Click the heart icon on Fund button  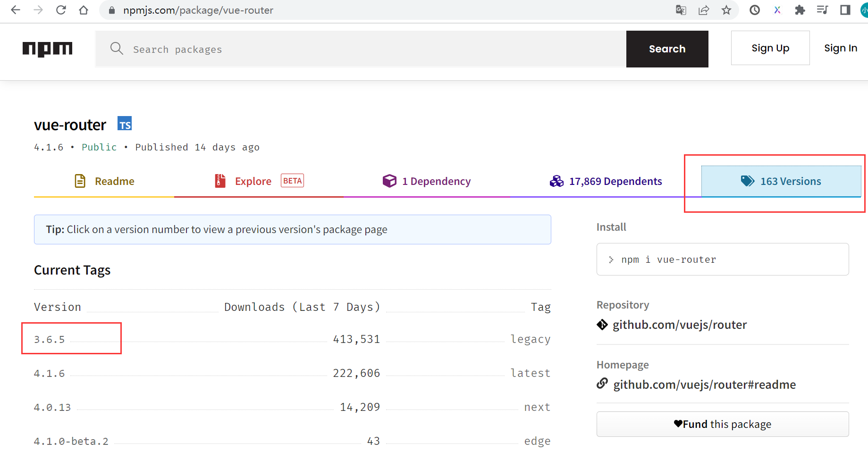point(678,424)
